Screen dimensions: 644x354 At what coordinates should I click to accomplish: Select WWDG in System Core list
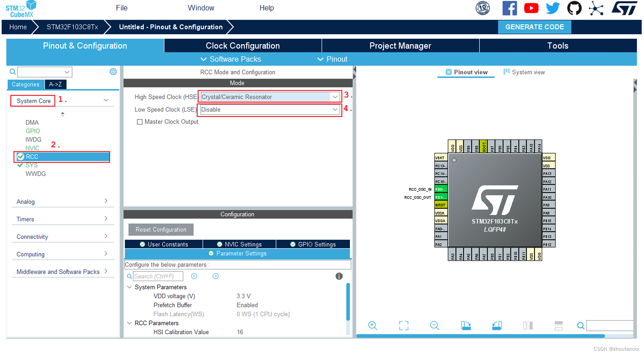click(36, 174)
